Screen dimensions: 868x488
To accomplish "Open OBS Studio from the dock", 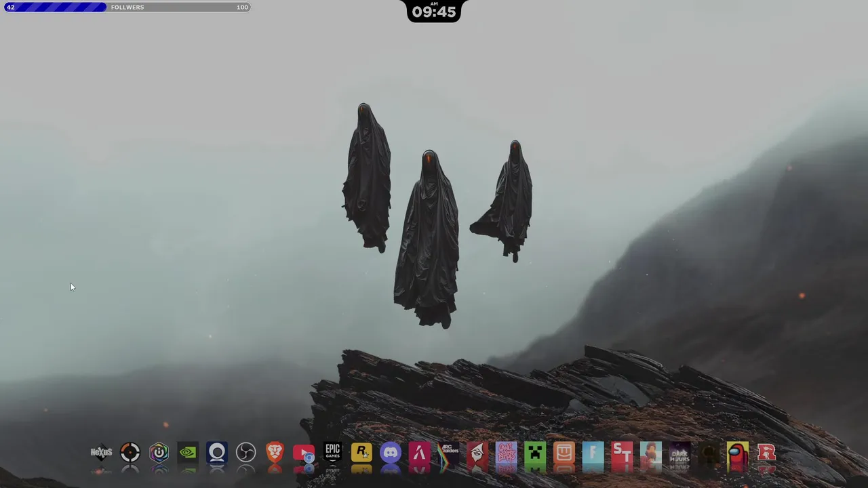I will tap(245, 452).
